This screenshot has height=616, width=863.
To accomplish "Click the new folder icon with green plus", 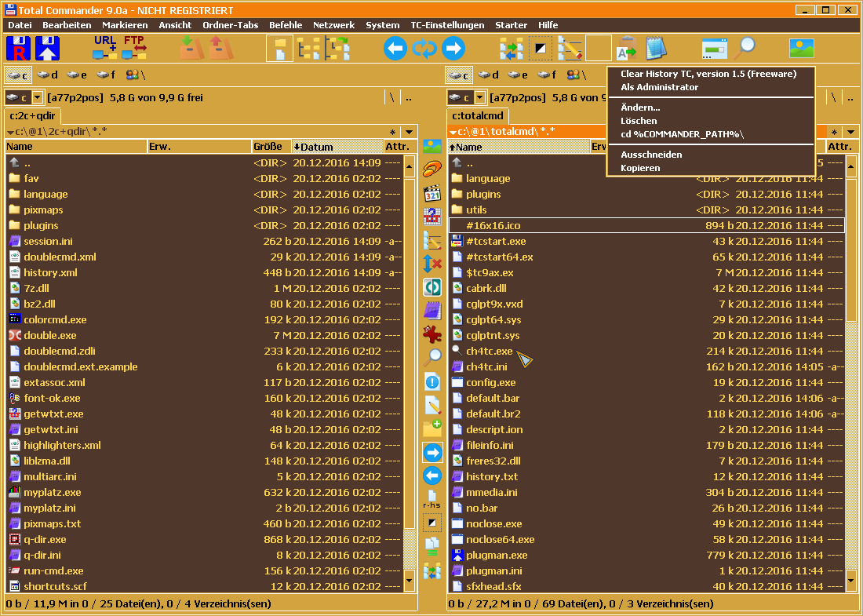I will pyautogui.click(x=432, y=428).
